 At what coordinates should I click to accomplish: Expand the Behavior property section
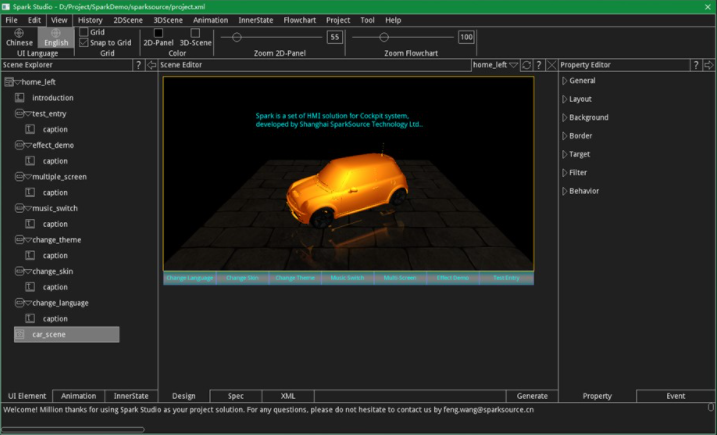(565, 191)
